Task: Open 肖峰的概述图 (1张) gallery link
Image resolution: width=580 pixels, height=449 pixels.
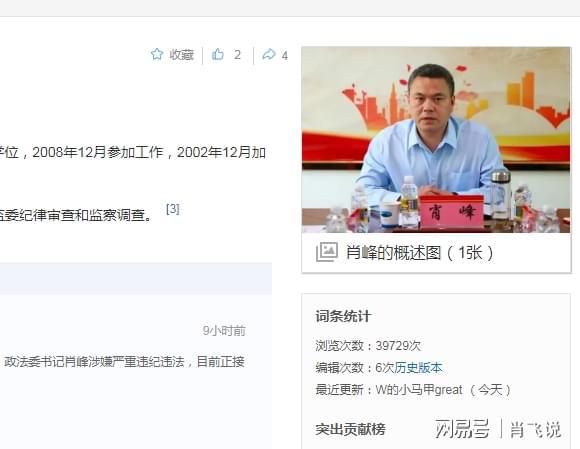Action: 419,253
